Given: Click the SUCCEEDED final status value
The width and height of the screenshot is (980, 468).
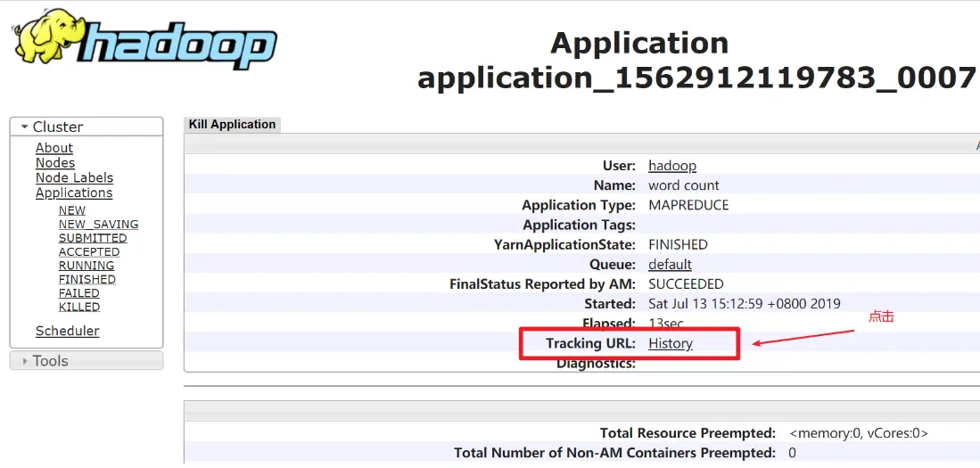Looking at the screenshot, I should point(686,284).
